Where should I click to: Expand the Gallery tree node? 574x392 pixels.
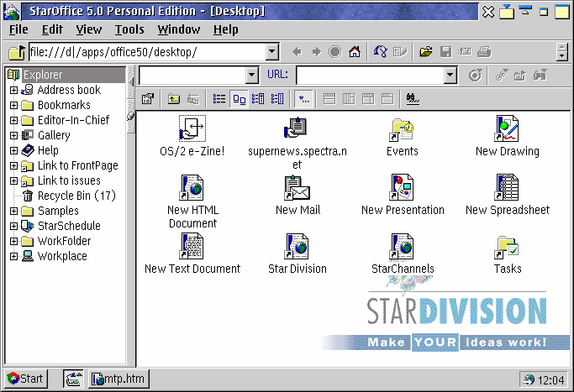(13, 135)
